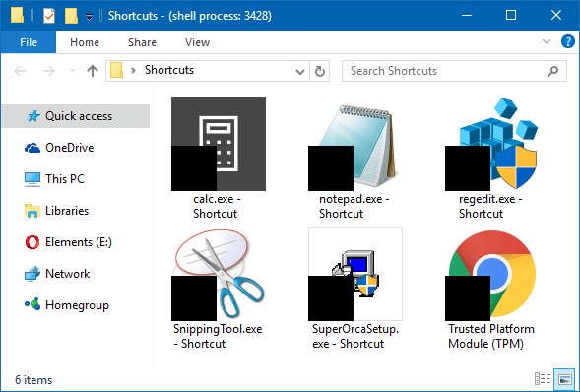
Task: Click the Elements (E:) Opera drive icon
Action: pyautogui.click(x=32, y=242)
